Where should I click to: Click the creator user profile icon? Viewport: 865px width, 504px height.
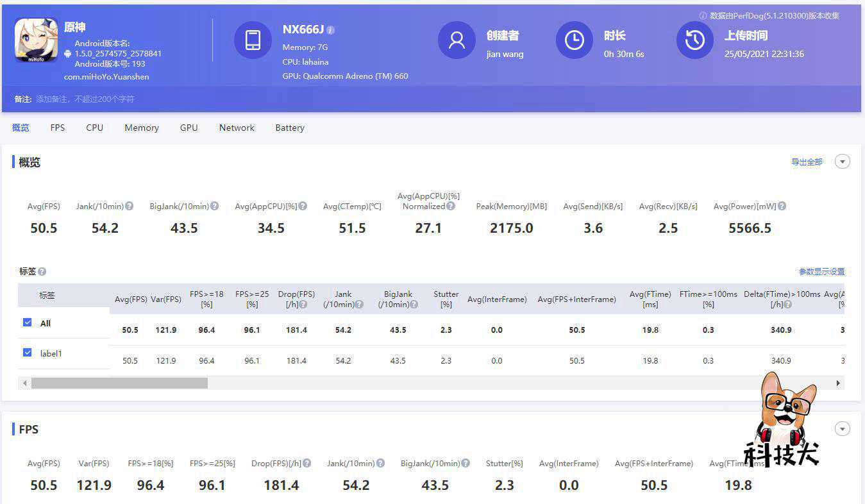click(x=457, y=40)
